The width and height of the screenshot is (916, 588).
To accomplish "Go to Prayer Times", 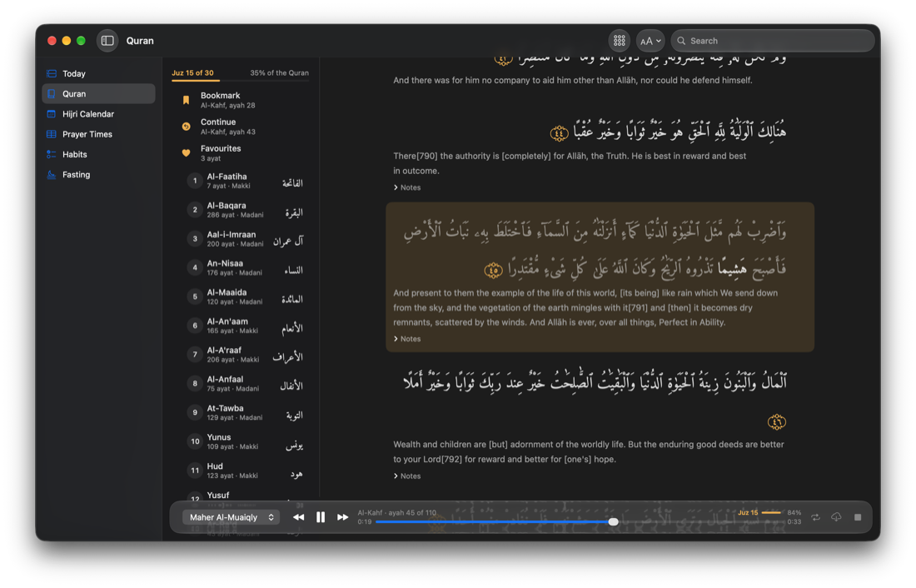I will [x=98, y=134].
